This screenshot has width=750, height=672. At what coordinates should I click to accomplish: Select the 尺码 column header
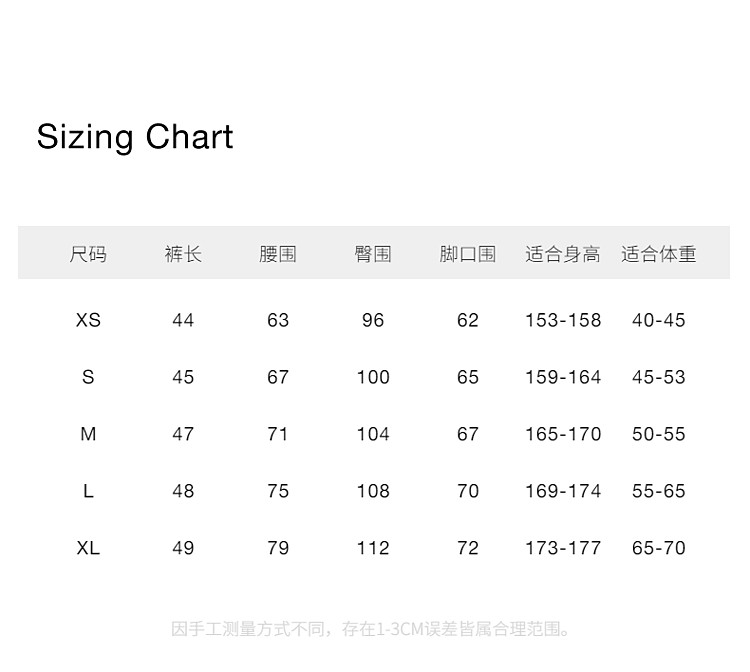coord(88,254)
